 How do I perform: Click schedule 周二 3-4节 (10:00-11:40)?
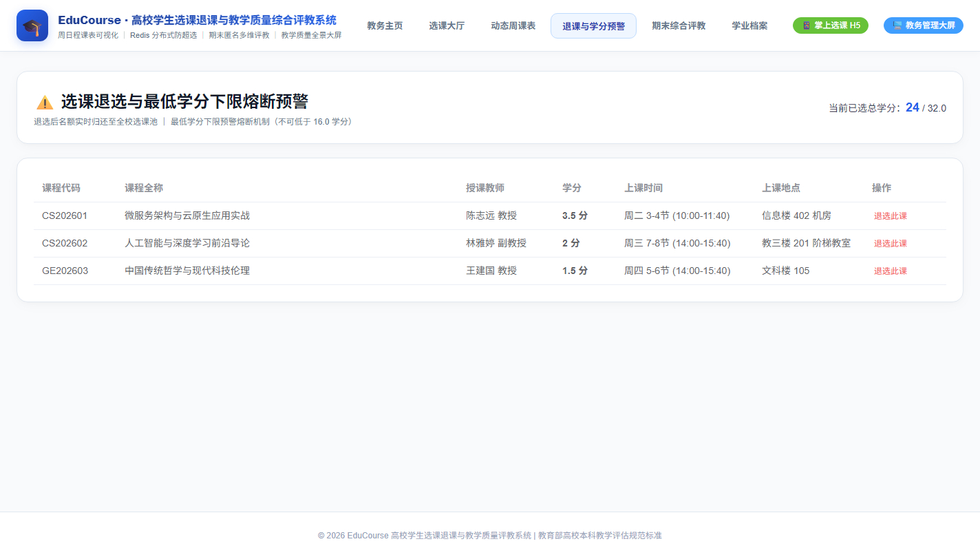tap(677, 216)
